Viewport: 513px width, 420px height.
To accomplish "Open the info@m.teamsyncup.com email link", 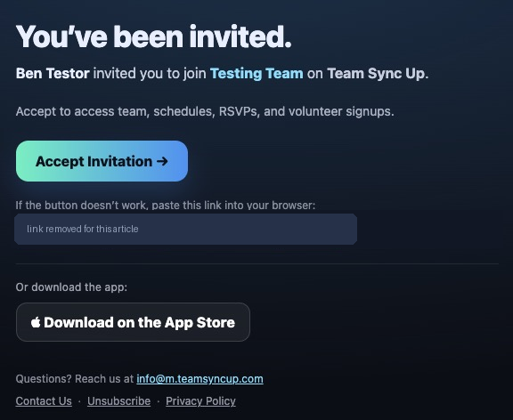I will 199,379.
